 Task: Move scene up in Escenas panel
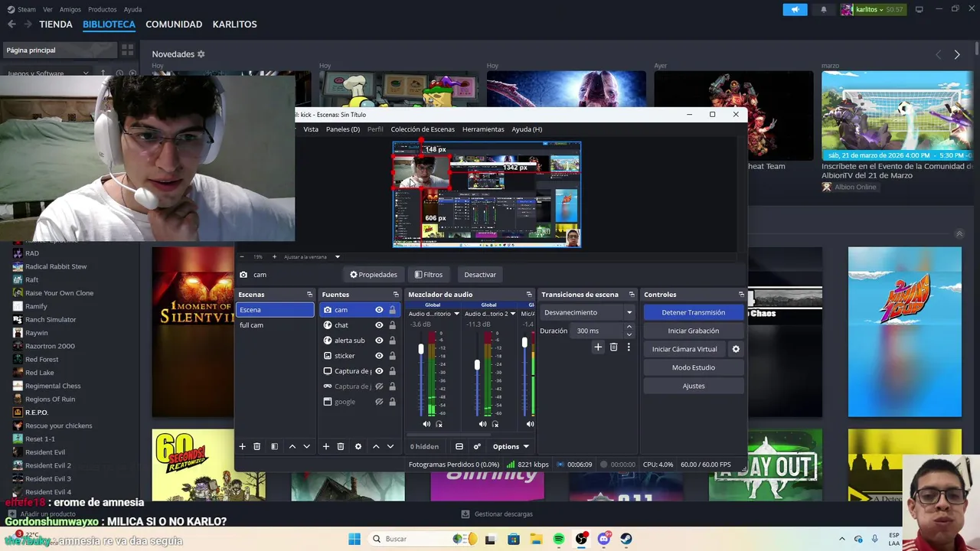(292, 446)
